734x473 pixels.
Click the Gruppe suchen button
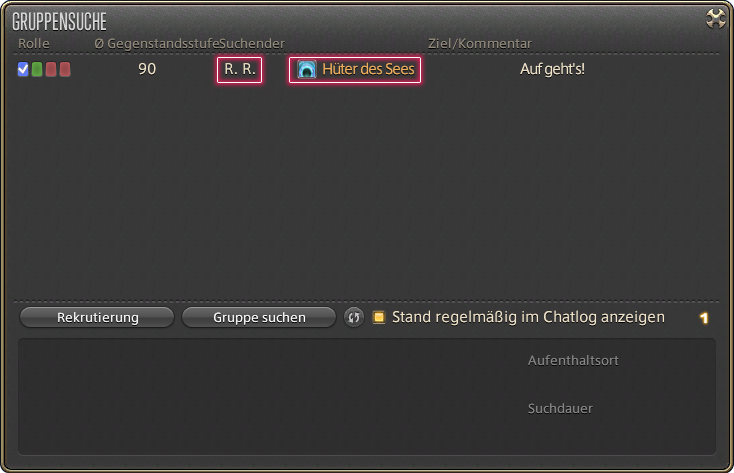click(259, 318)
